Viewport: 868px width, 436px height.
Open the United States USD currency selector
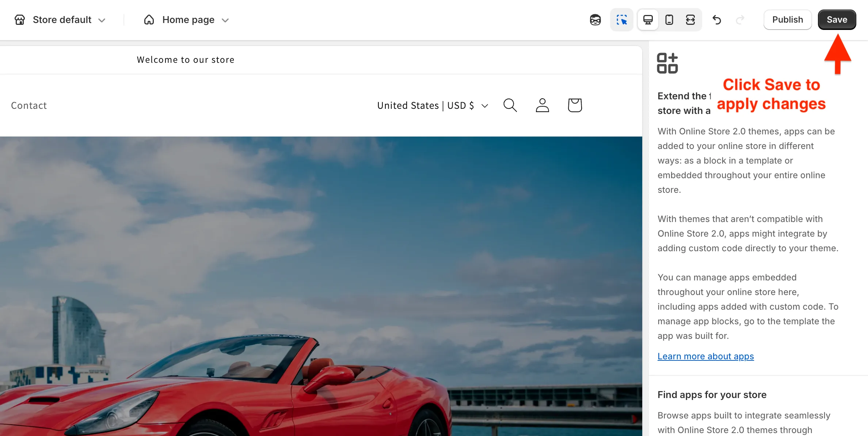pos(433,106)
